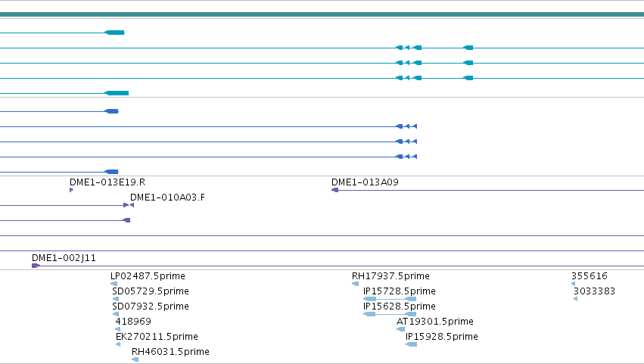Screen dimensions: 644x364
Task: Select the IP15928.5prime EST block
Action: coord(412,344)
